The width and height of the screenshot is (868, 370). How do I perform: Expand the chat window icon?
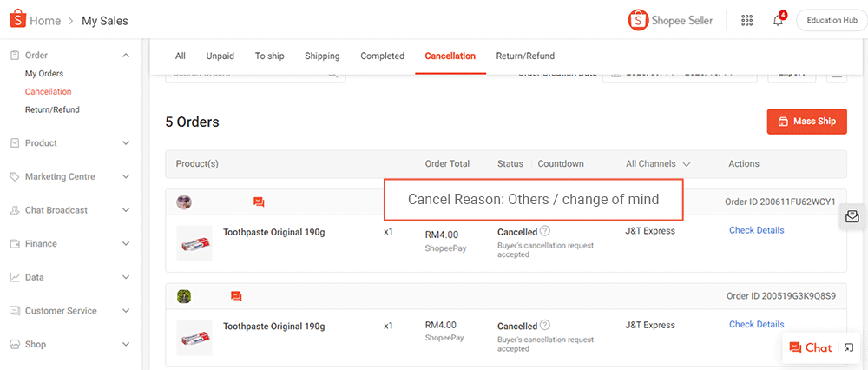[x=849, y=347]
